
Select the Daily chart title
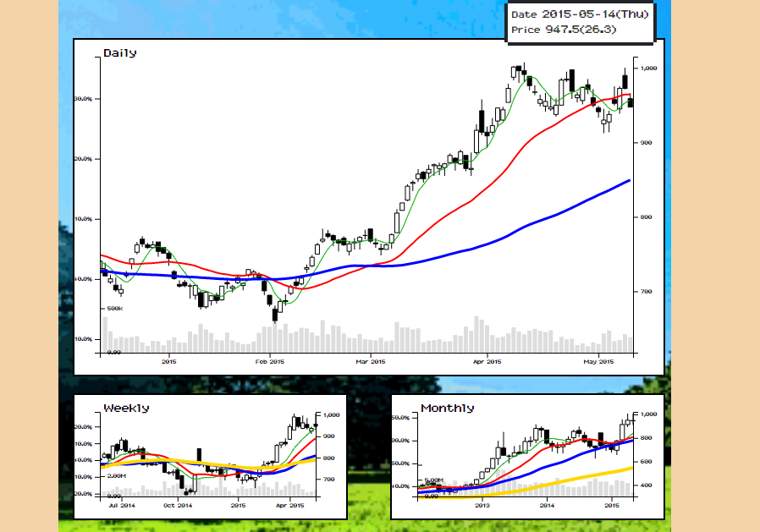click(x=120, y=52)
